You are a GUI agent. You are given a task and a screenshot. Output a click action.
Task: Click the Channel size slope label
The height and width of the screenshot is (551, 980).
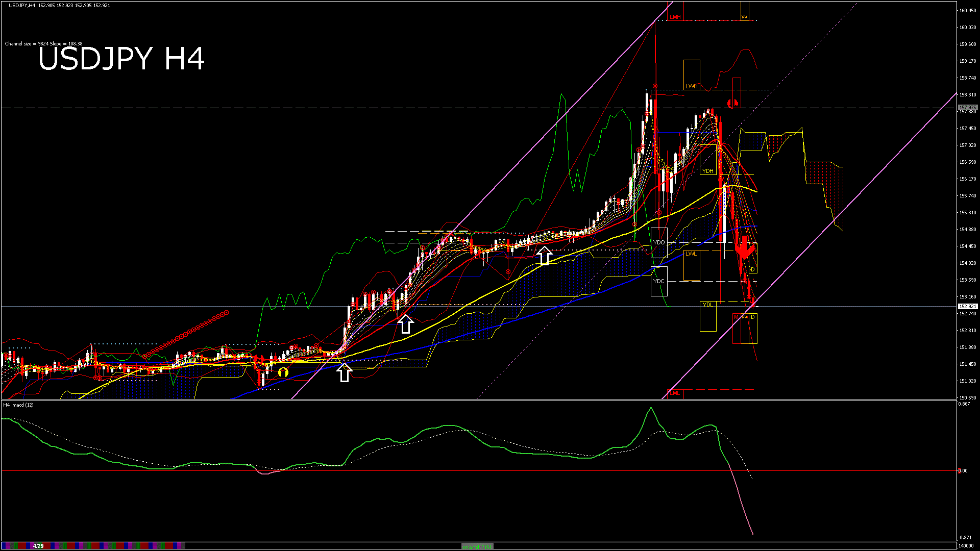point(43,44)
